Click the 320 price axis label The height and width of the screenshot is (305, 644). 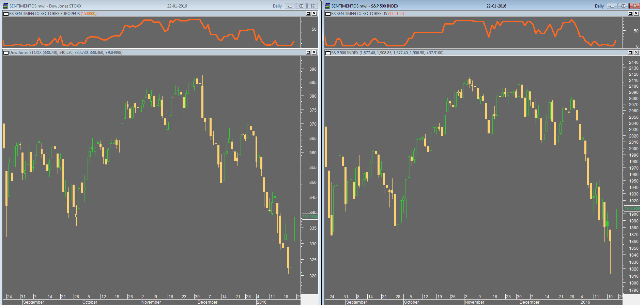point(313,276)
